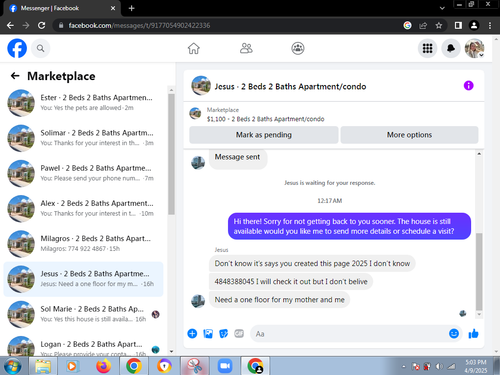
Task: Click the browser forward arrow
Action: point(26,25)
